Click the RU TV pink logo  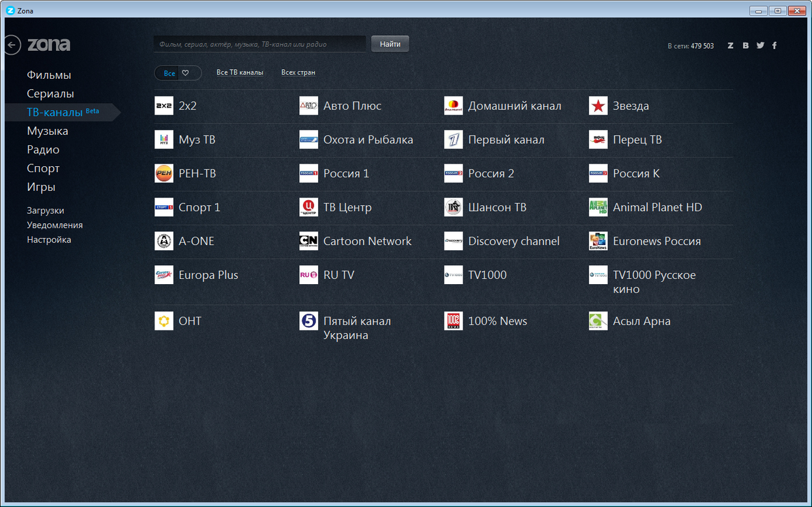click(308, 275)
